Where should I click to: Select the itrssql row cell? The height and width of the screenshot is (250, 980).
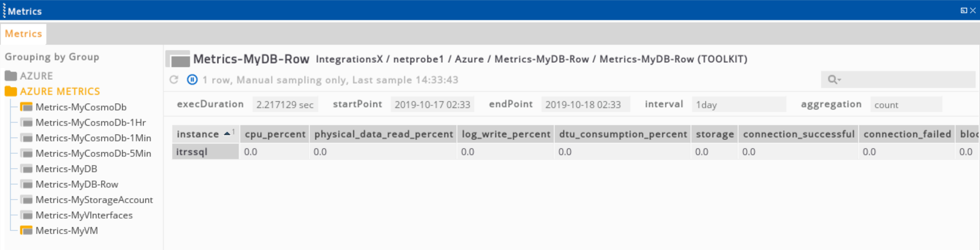(x=205, y=152)
